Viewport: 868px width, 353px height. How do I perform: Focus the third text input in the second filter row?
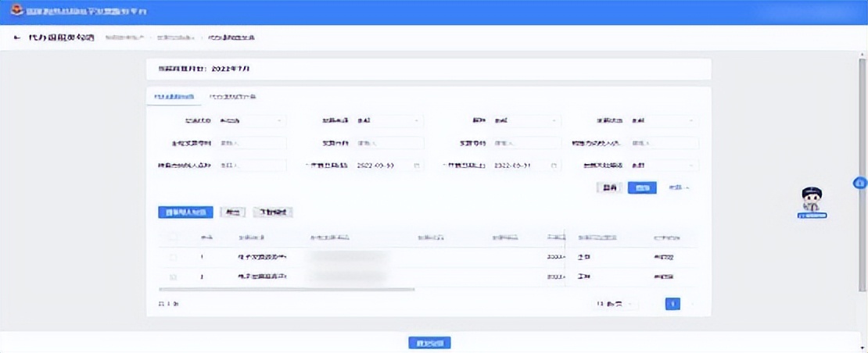(526, 143)
